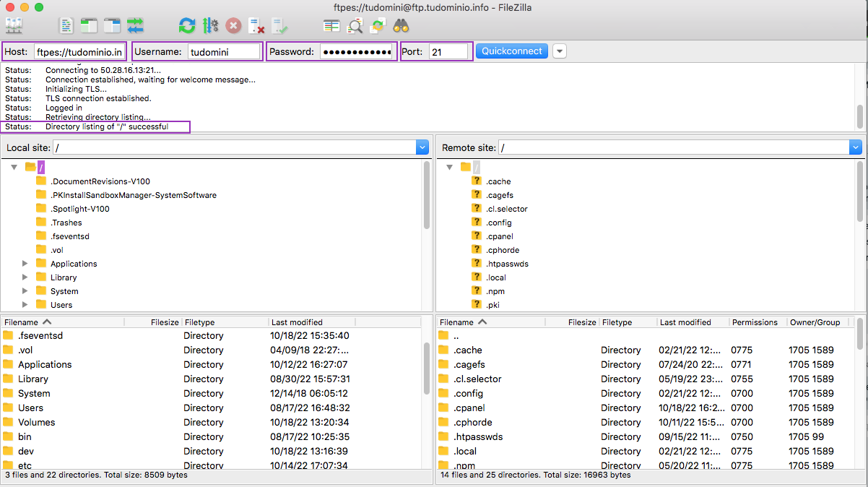The image size is (868, 487).
Task: Sort remote list by Owner/Group header
Action: coord(818,322)
